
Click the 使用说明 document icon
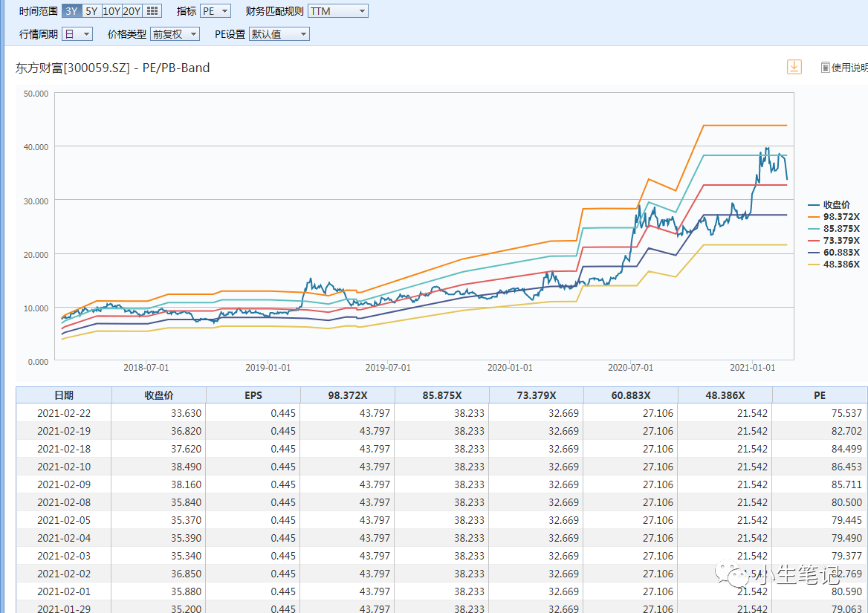825,68
